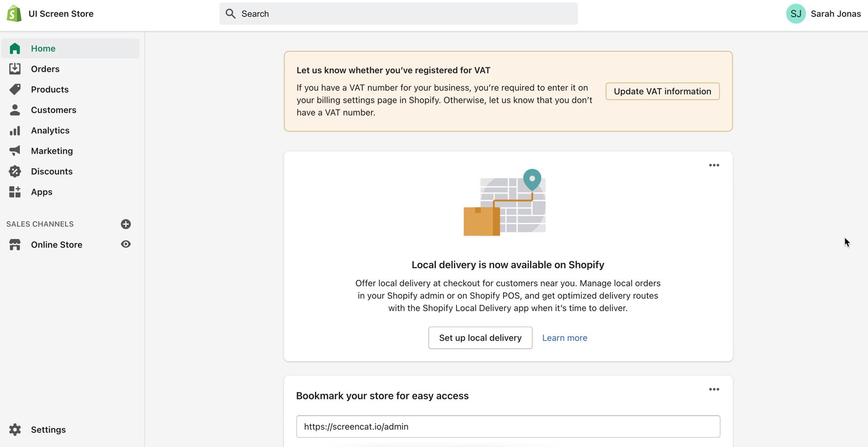Image resolution: width=868 pixels, height=447 pixels.
Task: Click the Online Store storefront icon
Action: click(x=15, y=245)
